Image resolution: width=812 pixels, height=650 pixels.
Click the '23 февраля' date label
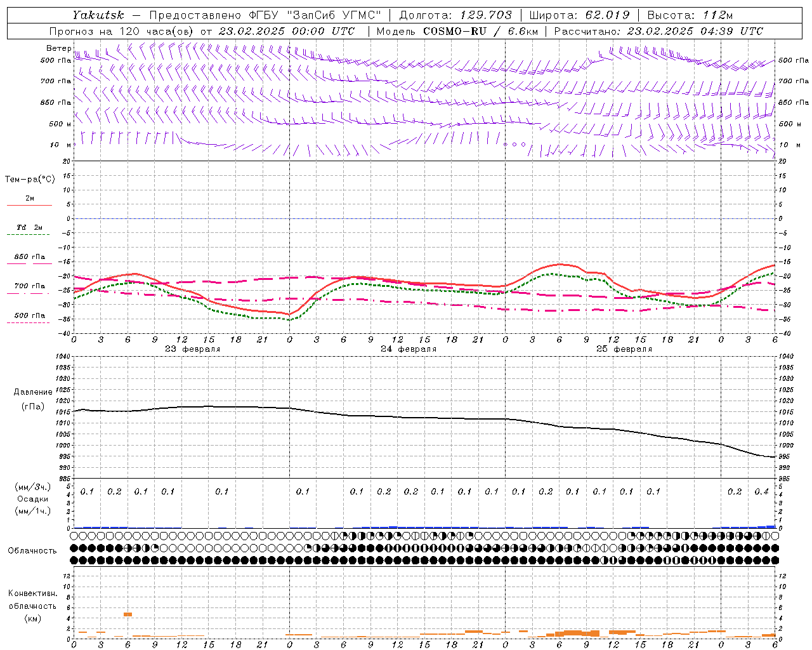pos(193,349)
